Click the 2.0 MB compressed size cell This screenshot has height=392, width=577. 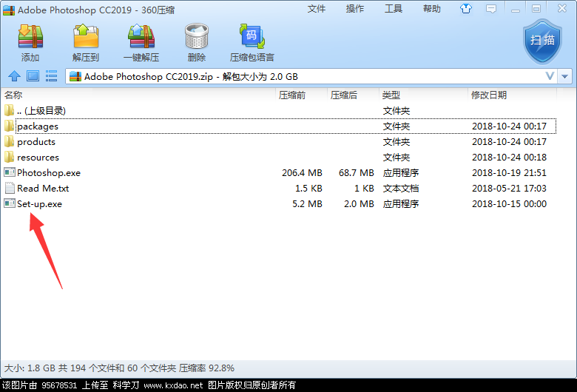pyautogui.click(x=359, y=204)
